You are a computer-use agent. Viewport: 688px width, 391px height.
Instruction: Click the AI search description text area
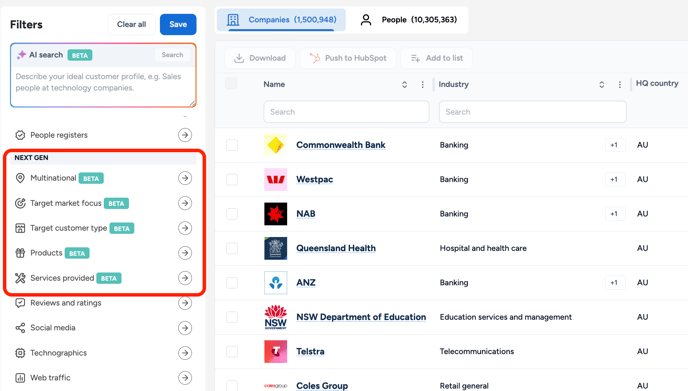pos(104,86)
